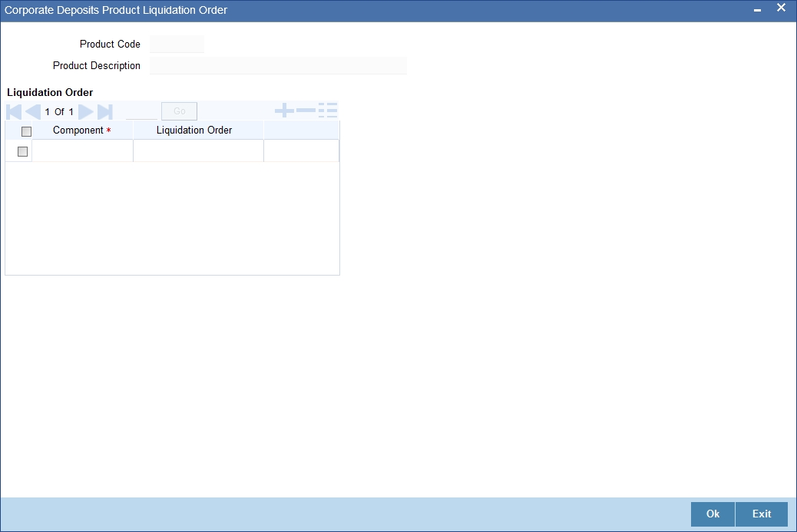Jump to last page arrow
Screen dimensions: 797x532
(x=104, y=112)
